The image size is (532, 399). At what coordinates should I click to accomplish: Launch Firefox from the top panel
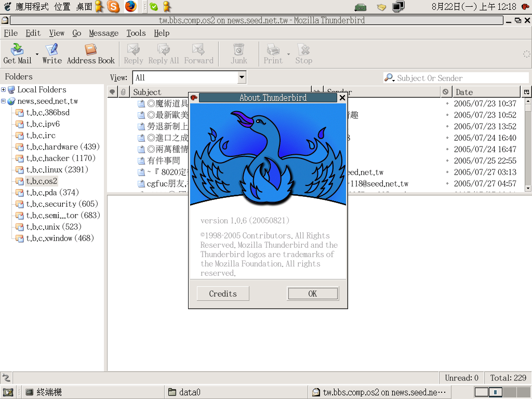tap(130, 6)
